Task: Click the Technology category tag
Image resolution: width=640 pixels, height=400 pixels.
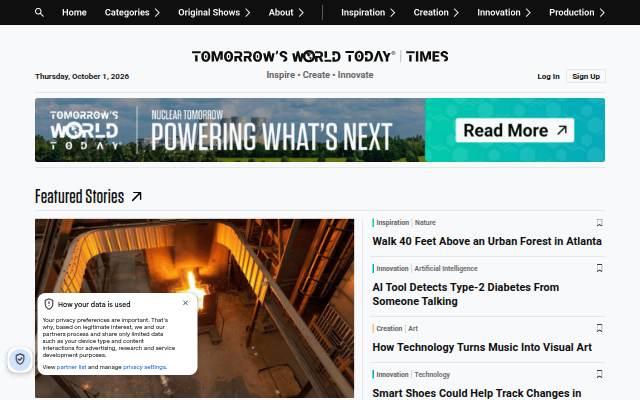Action: [x=432, y=374]
